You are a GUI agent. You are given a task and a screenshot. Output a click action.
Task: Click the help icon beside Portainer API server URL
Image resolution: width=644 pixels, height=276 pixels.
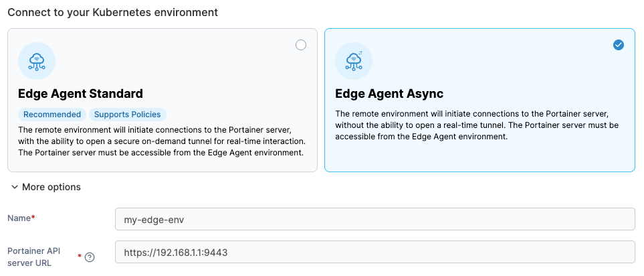coord(90,257)
